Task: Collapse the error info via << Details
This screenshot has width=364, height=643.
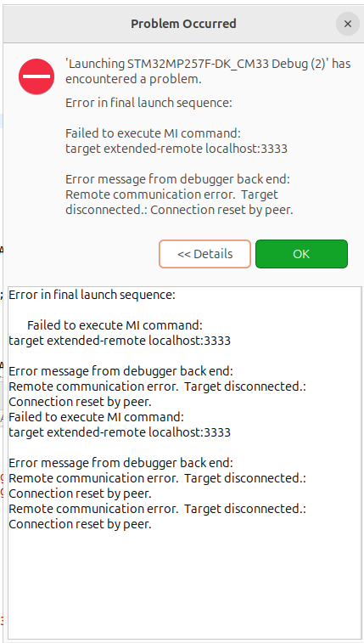Action: (204, 254)
